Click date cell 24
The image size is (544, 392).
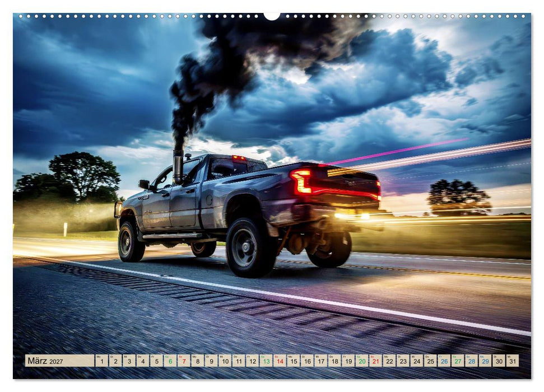pyautogui.click(x=417, y=361)
